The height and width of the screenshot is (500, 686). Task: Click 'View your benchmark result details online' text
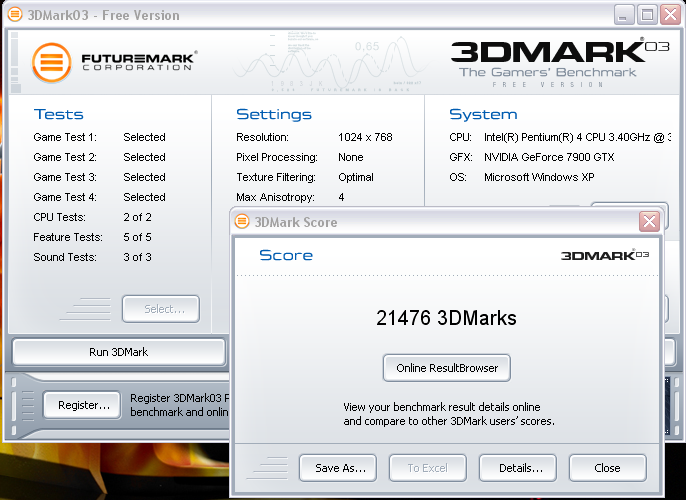click(442, 407)
